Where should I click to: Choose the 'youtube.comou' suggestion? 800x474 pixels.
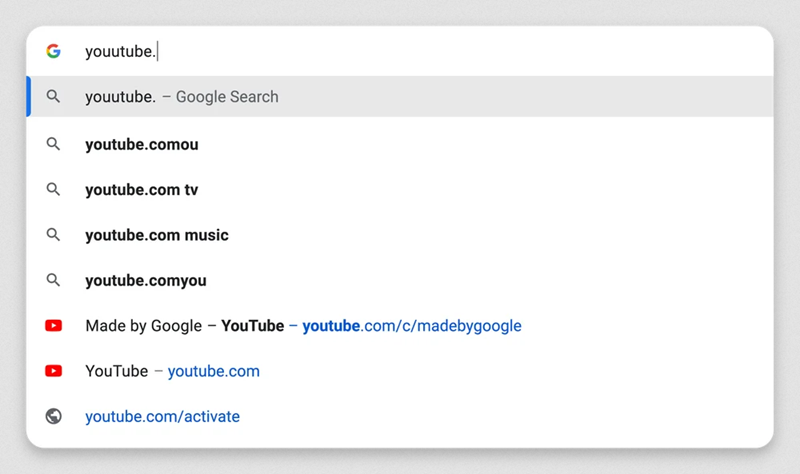pyautogui.click(x=142, y=144)
